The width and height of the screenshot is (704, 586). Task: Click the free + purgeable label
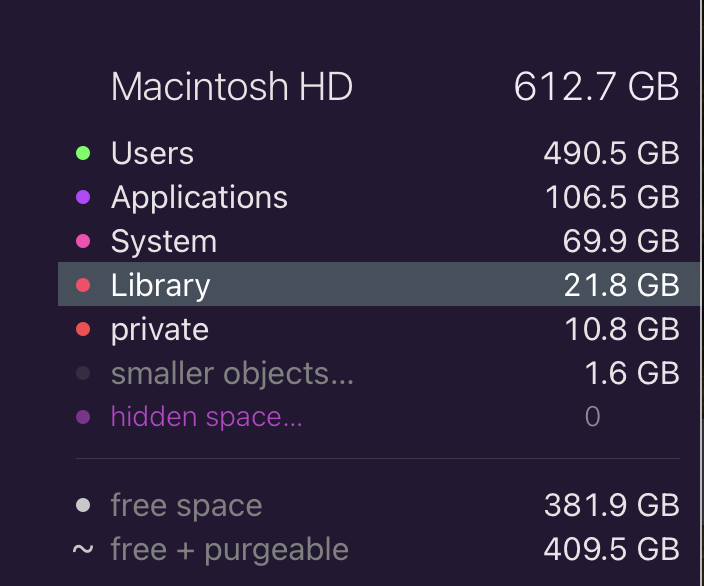tap(229, 550)
